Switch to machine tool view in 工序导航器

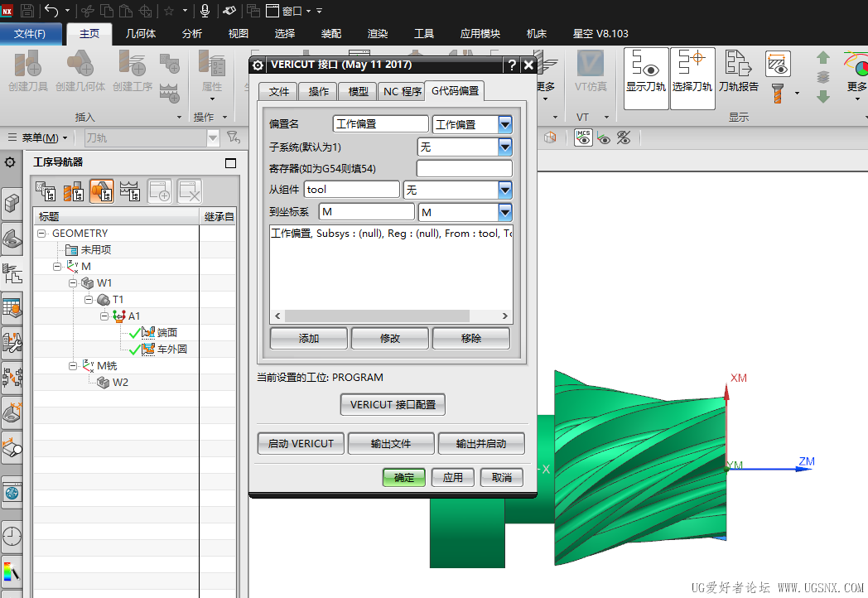pyautogui.click(x=75, y=191)
